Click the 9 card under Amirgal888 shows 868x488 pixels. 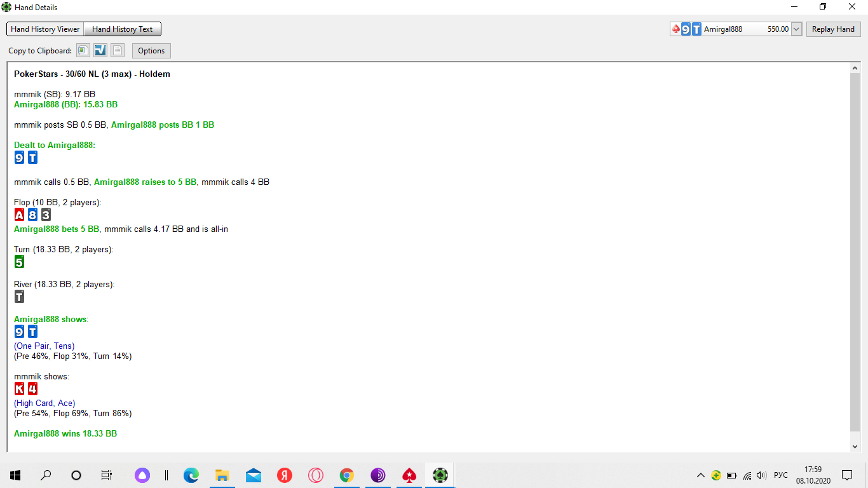(x=19, y=331)
